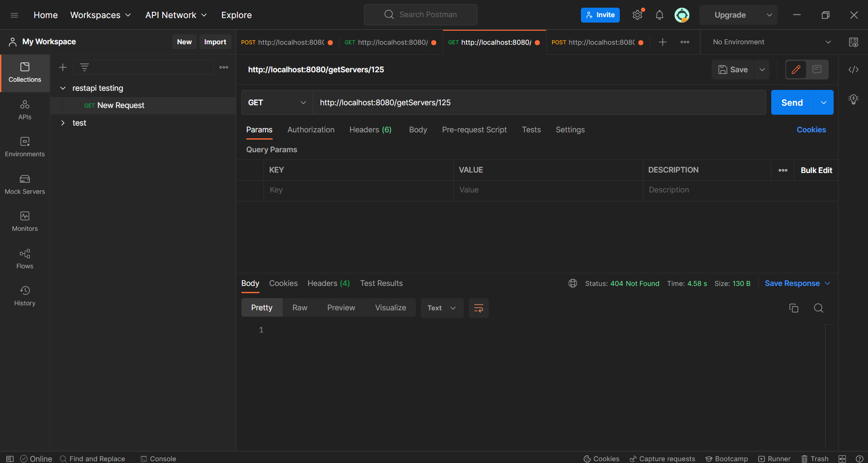Open the Environments sidebar section
Screen dimensions: 868x463
(25, 147)
